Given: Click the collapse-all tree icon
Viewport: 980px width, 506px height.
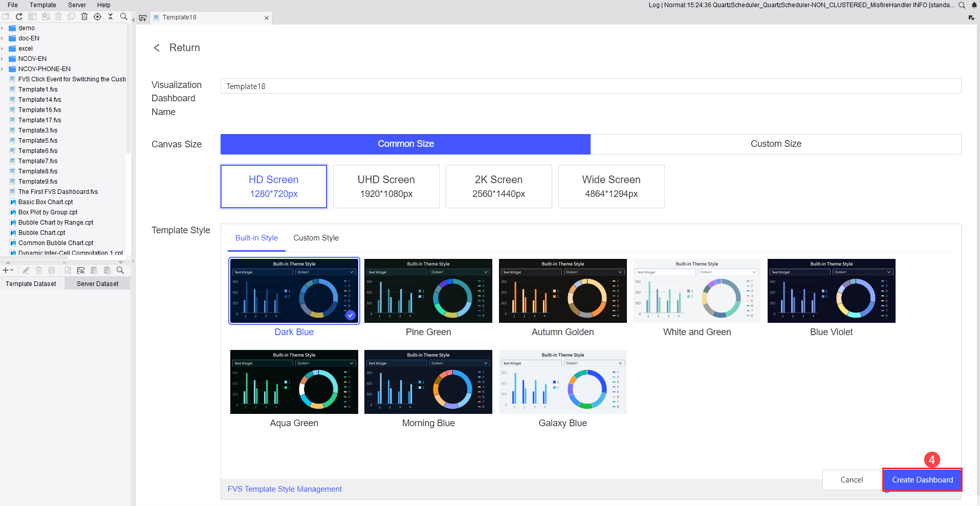Looking at the screenshot, I should click(x=110, y=17).
